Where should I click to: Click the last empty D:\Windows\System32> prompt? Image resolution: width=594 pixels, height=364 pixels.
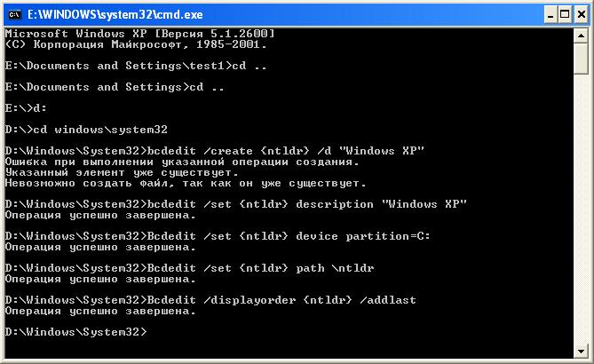pyautogui.click(x=75, y=331)
